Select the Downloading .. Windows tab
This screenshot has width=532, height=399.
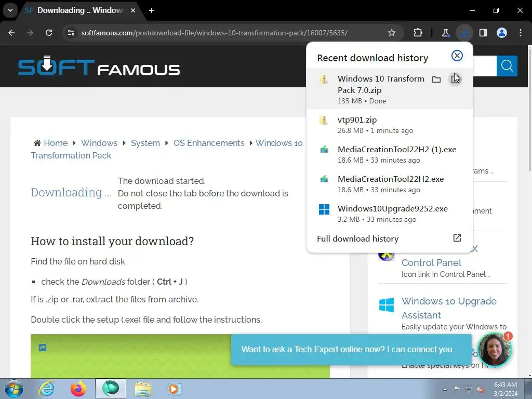click(x=79, y=10)
